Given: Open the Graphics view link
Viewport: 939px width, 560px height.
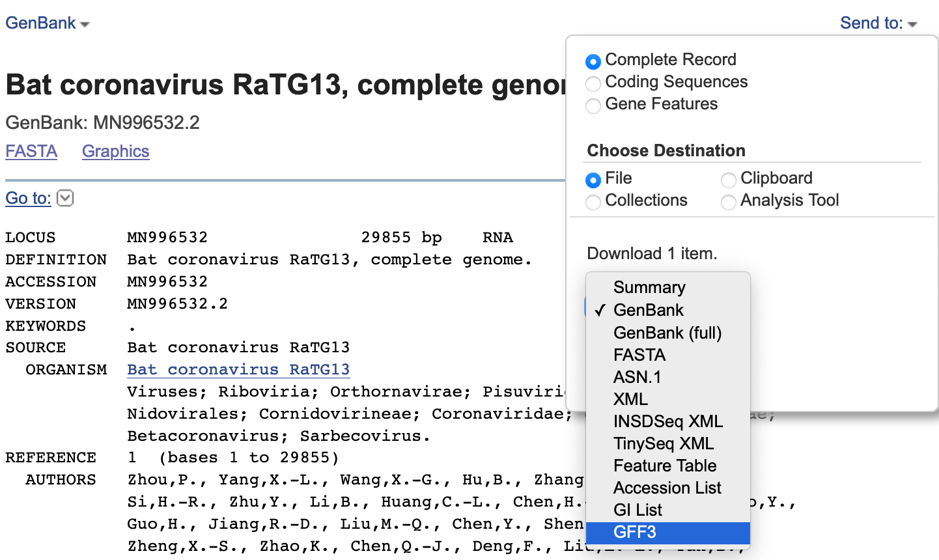Looking at the screenshot, I should point(116,151).
